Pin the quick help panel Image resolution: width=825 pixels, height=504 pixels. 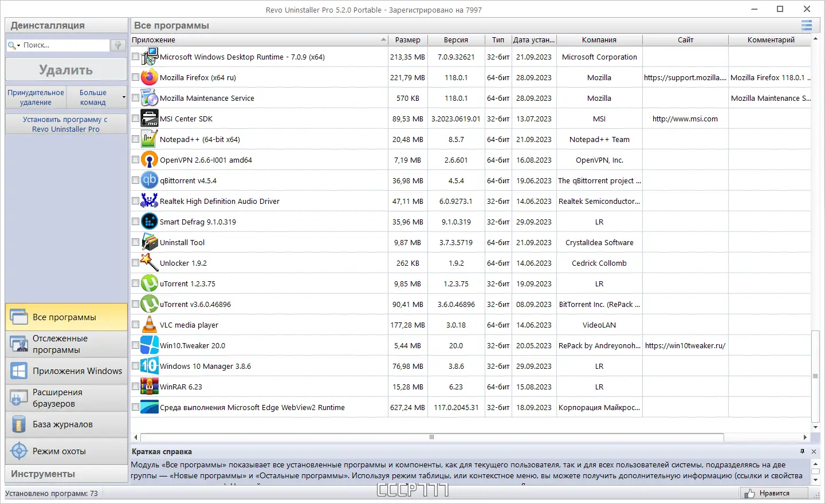point(802,451)
